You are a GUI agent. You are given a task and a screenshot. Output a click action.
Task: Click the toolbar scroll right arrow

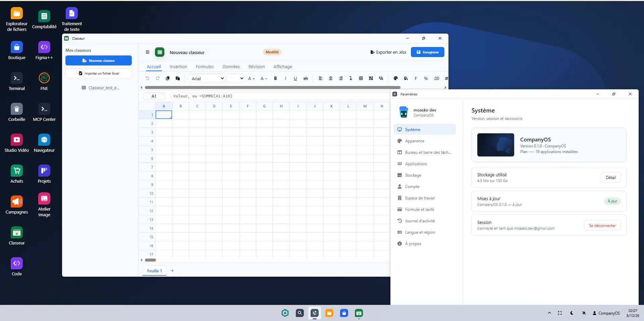pyautogui.click(x=445, y=87)
